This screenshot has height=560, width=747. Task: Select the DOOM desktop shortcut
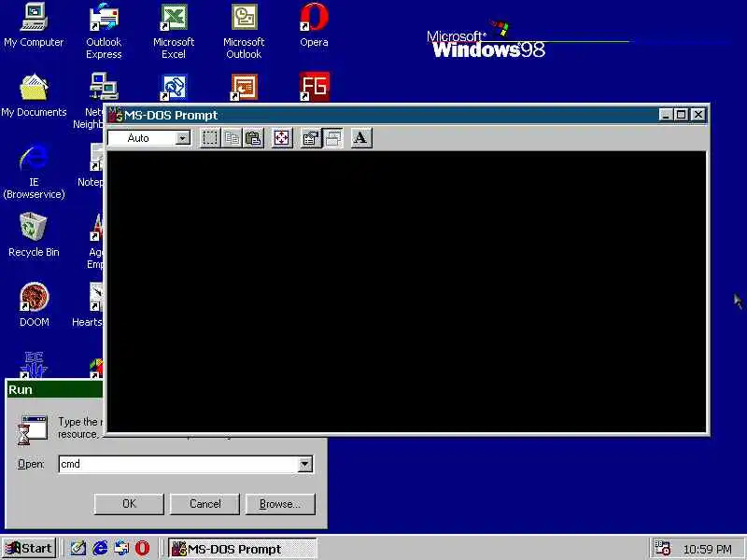tap(34, 305)
